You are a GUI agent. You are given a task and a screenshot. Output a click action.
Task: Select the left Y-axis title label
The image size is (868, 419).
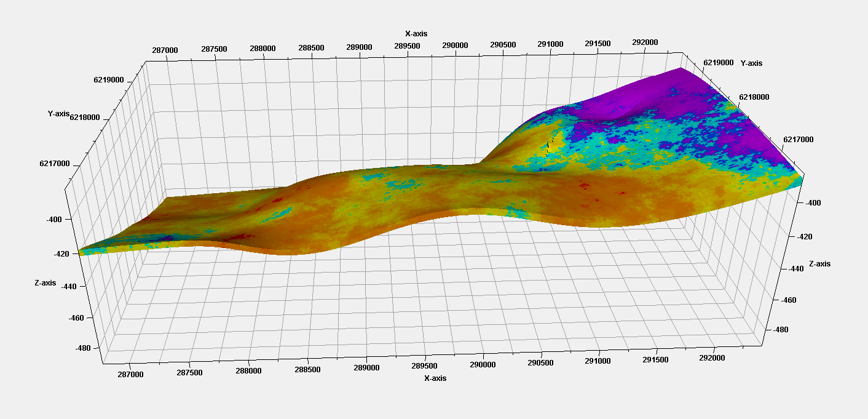59,114
